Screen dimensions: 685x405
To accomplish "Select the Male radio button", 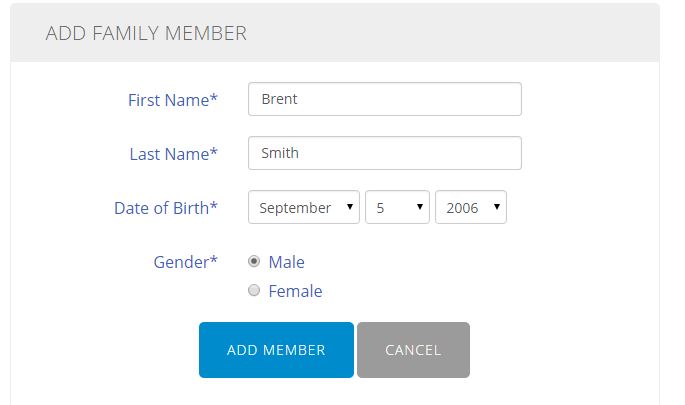I will tap(254, 261).
